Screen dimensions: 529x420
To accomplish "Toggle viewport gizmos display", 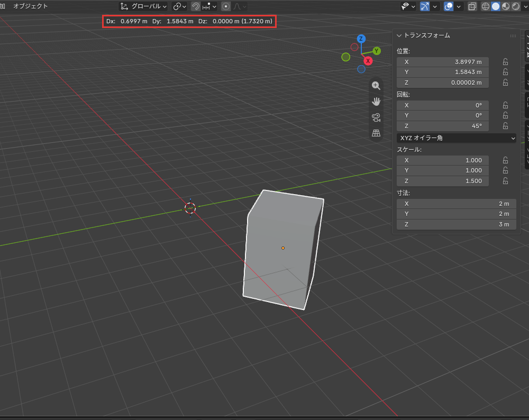I will coord(425,6).
